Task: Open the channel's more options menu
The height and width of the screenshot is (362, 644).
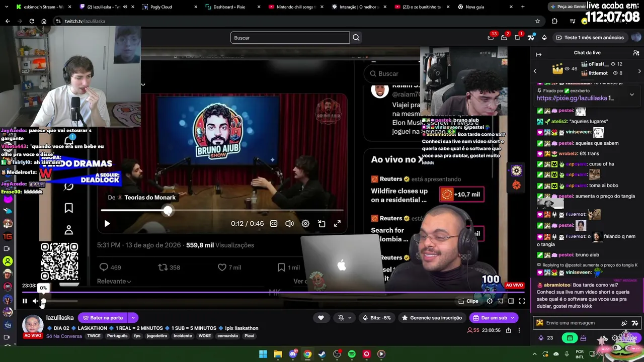Action: [x=519, y=330]
